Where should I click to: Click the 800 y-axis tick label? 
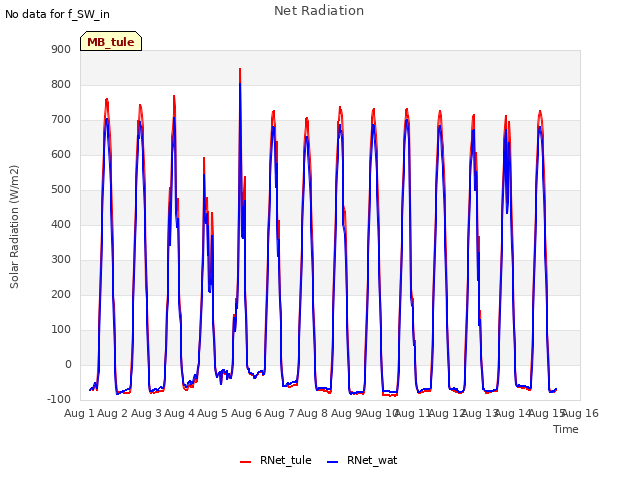pyautogui.click(x=61, y=84)
